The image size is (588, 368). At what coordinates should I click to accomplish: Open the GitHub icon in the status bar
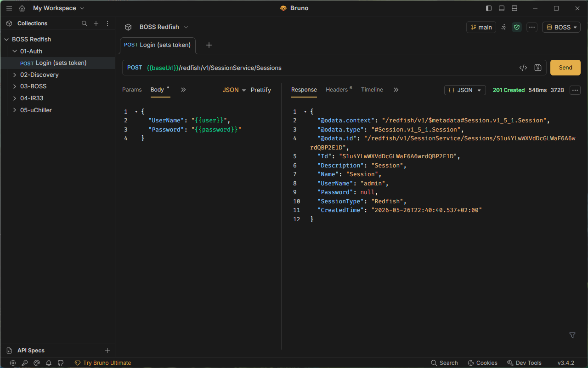(61, 363)
